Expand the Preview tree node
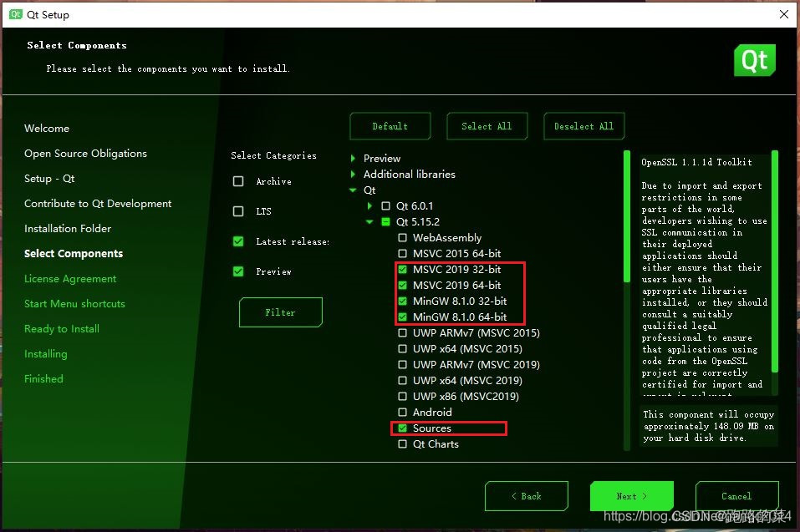The width and height of the screenshot is (800, 532). pyautogui.click(x=353, y=158)
